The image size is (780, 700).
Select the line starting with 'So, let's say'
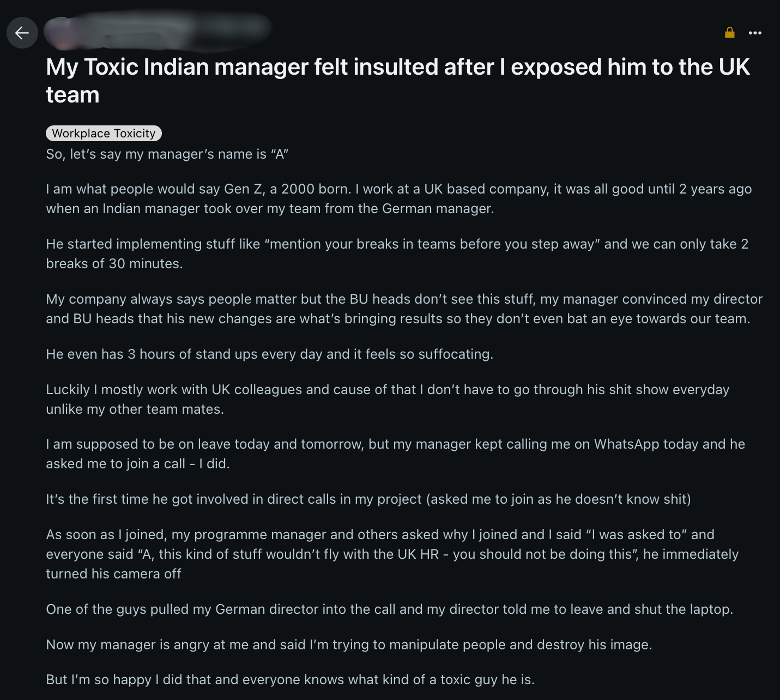[167, 154]
